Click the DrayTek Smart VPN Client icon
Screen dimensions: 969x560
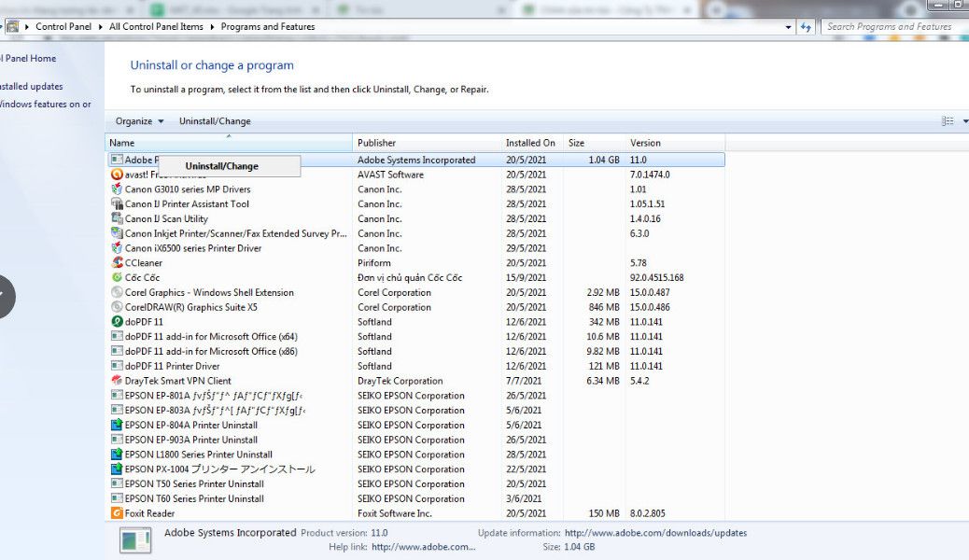[117, 381]
